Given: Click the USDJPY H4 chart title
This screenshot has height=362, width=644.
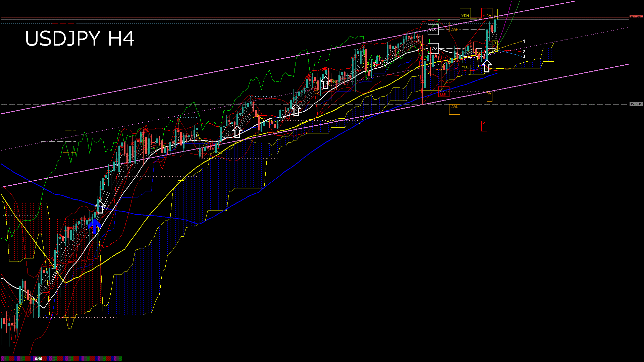Looking at the screenshot, I should pyautogui.click(x=80, y=39).
